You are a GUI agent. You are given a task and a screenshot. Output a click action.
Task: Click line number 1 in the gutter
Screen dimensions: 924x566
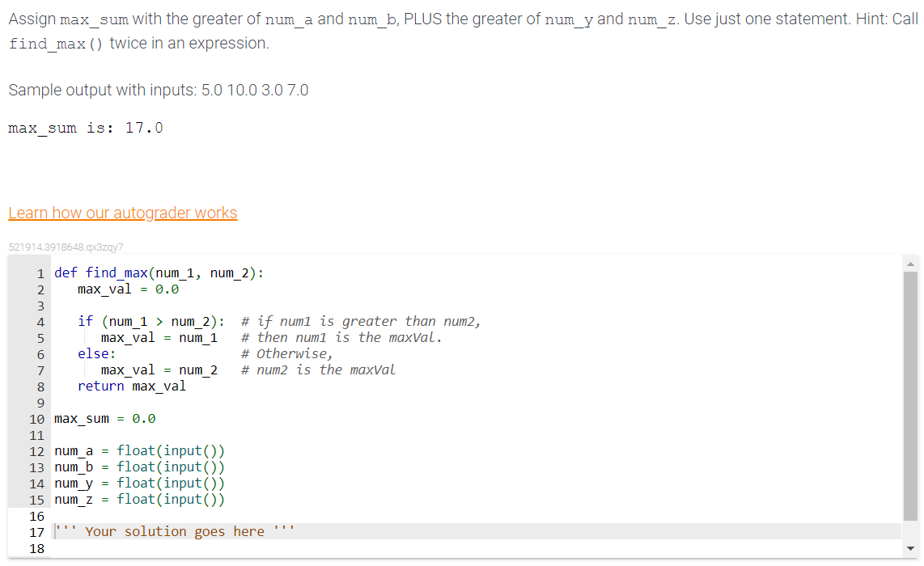point(40,272)
